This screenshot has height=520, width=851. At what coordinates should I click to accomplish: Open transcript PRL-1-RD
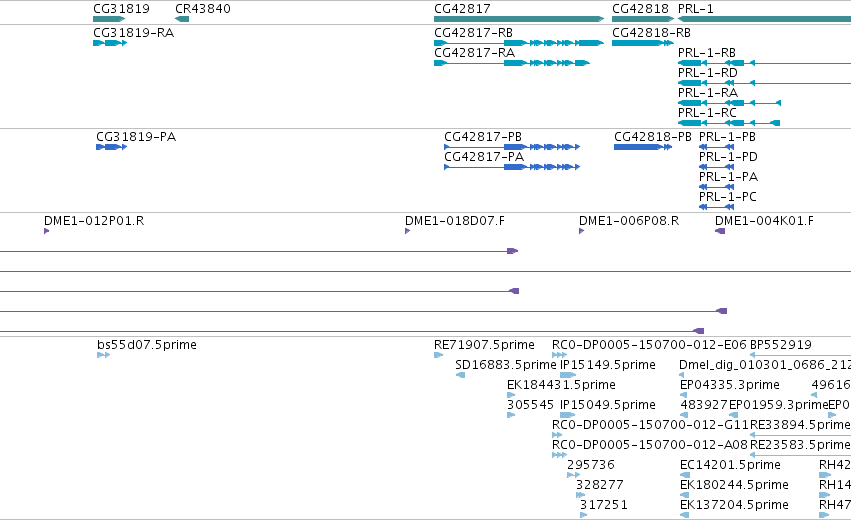pyautogui.click(x=764, y=83)
